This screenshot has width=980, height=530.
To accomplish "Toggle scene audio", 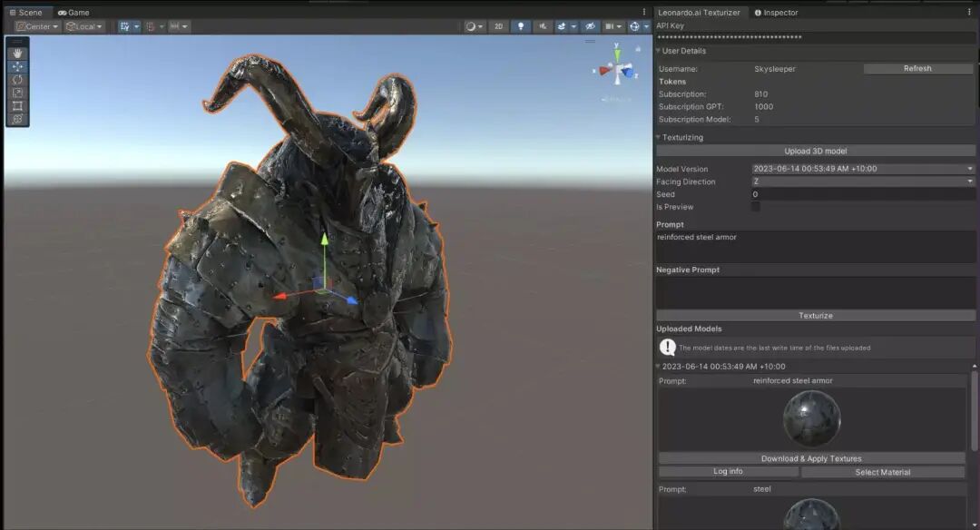I will (543, 26).
